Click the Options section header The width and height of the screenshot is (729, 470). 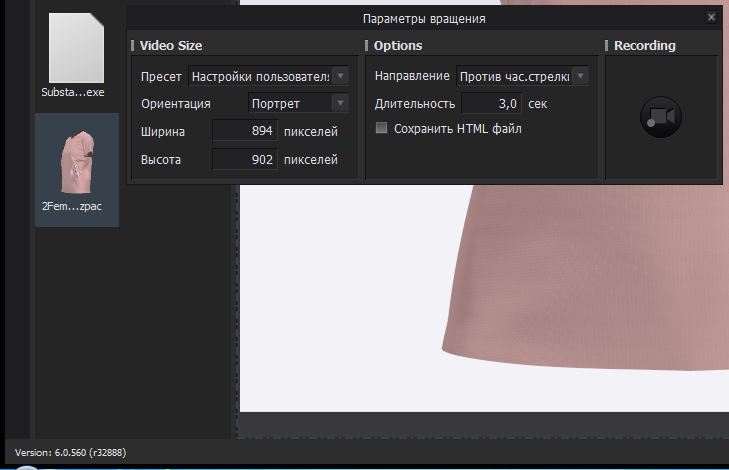coord(398,46)
